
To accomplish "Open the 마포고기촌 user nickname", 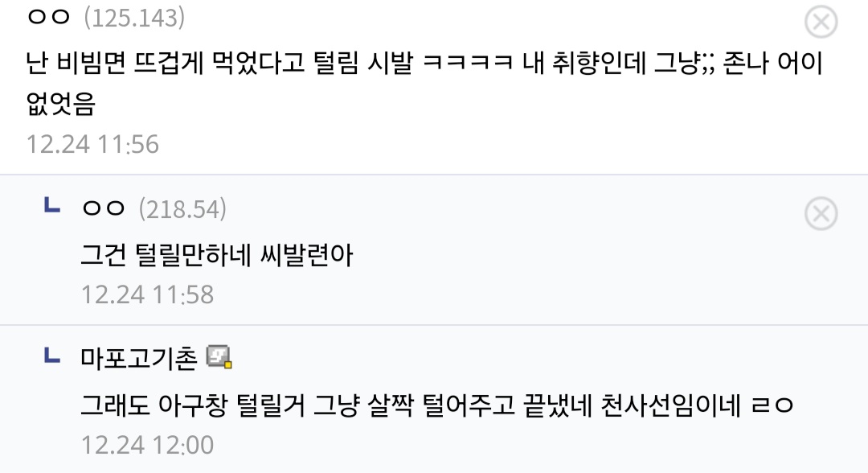I will tap(138, 357).
